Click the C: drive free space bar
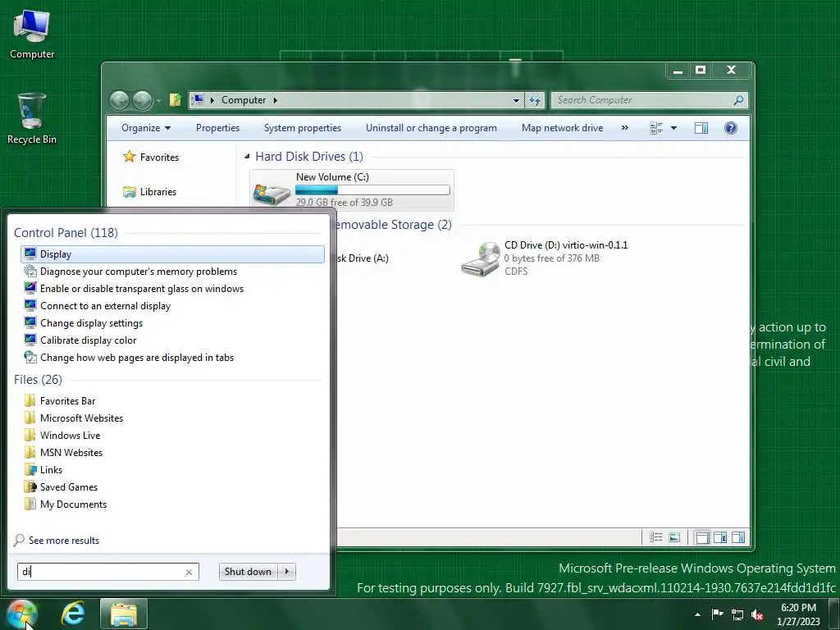The height and width of the screenshot is (630, 840). click(372, 190)
